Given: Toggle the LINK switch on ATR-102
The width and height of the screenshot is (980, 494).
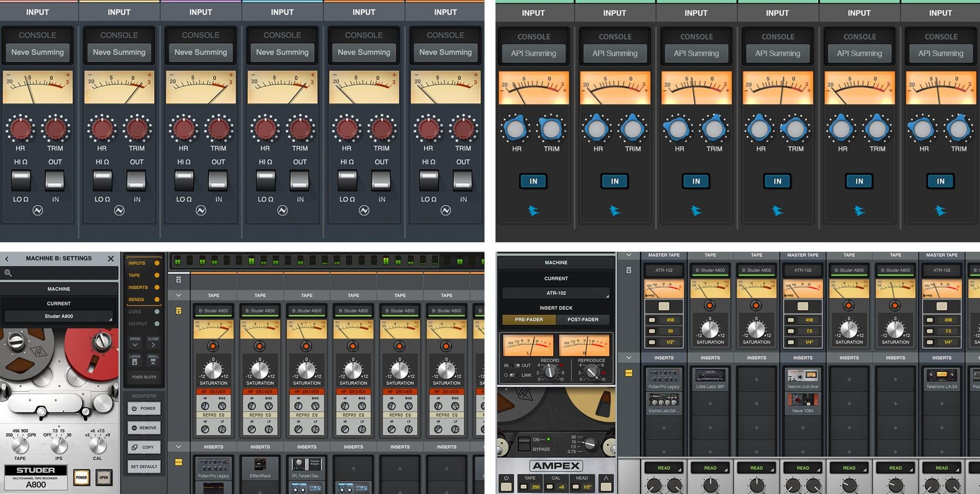Looking at the screenshot, I should [x=513, y=375].
